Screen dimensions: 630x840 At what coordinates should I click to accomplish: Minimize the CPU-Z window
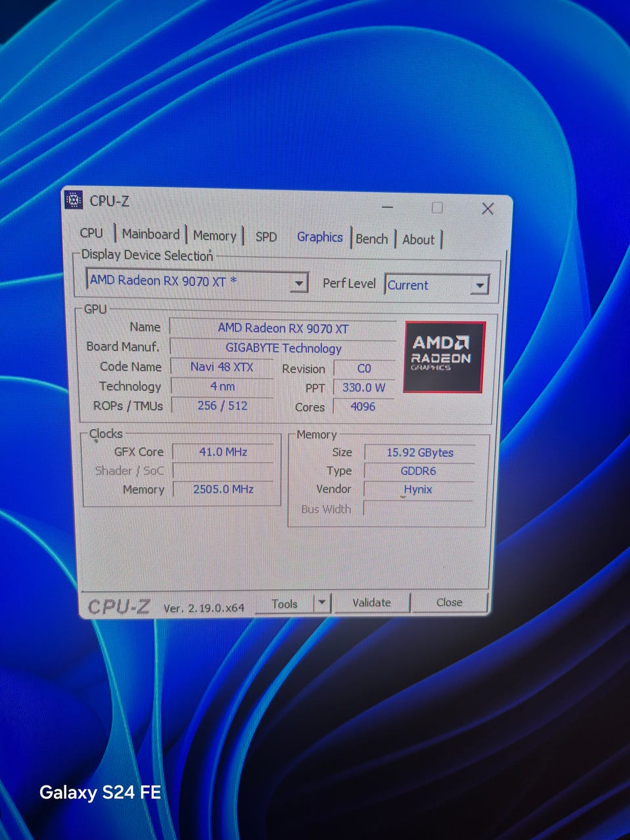tap(388, 207)
